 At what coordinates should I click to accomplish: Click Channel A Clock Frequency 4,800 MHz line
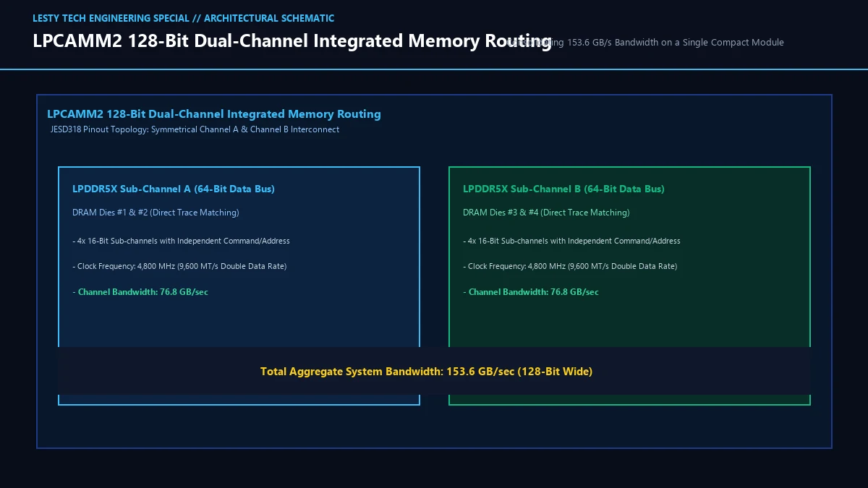[x=179, y=267]
